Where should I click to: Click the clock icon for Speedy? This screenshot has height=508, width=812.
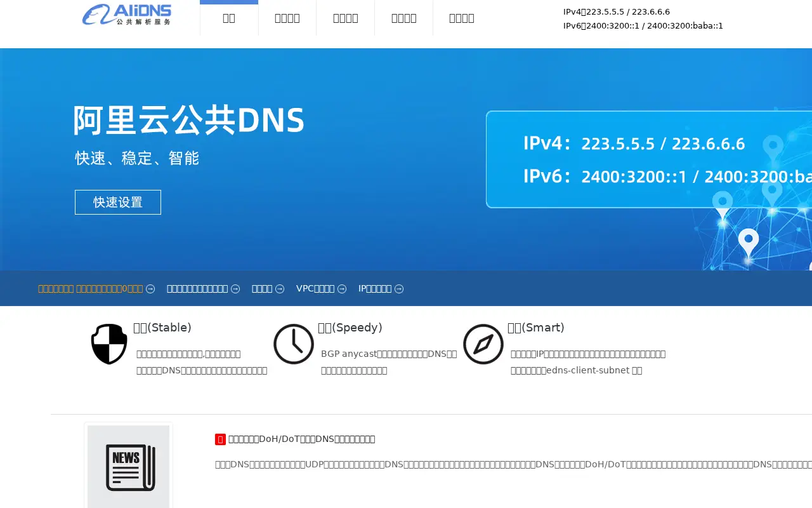pos(294,344)
